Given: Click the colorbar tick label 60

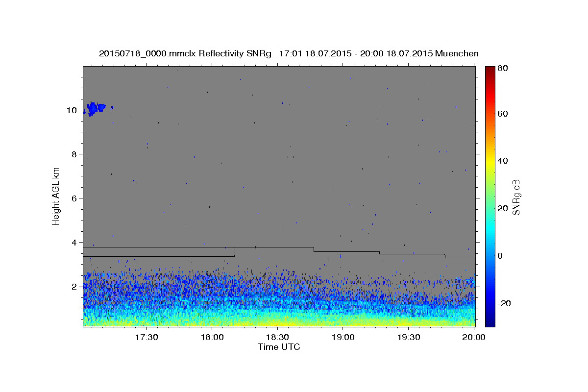Looking at the screenshot, I should [x=503, y=114].
